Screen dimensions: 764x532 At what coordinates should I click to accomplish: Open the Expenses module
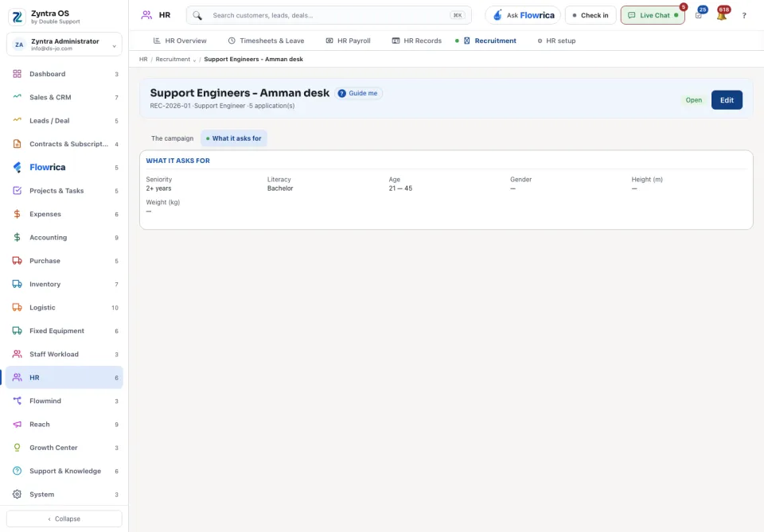point(64,214)
